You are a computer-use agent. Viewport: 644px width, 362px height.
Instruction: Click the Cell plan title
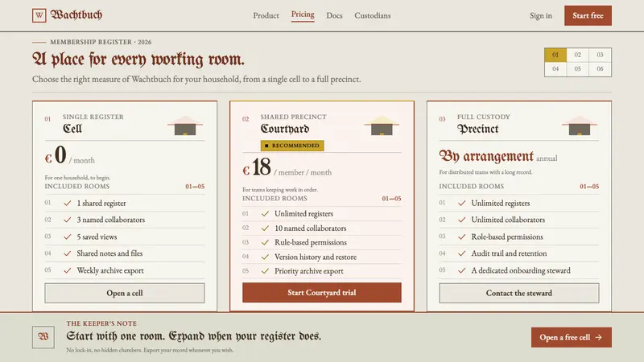72,129
